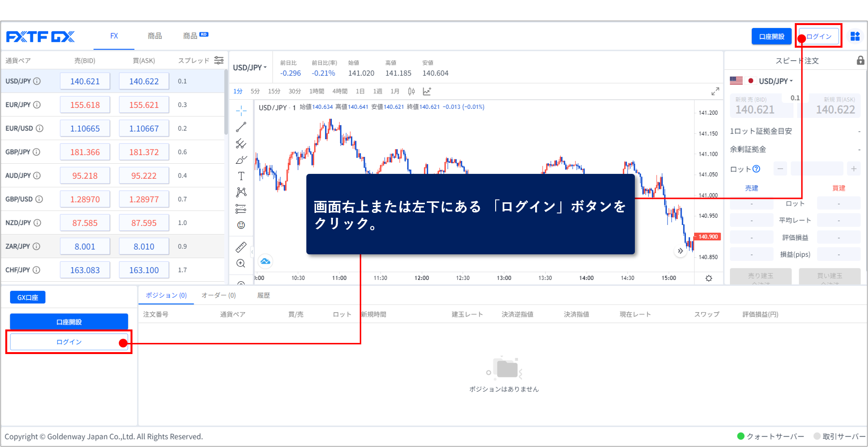The height and width of the screenshot is (447, 868).
Task: Open the ポジション (0) tab
Action: tap(166, 295)
